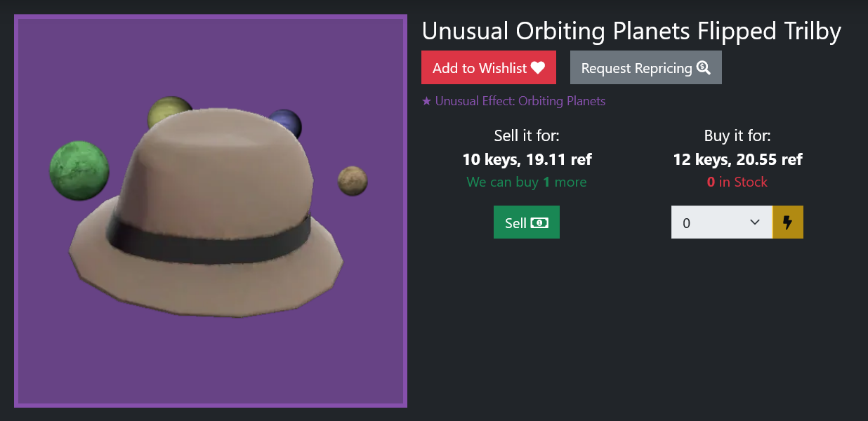The image size is (868, 421).
Task: Click the chevron arrow in quantity selector
Action: coord(755,222)
